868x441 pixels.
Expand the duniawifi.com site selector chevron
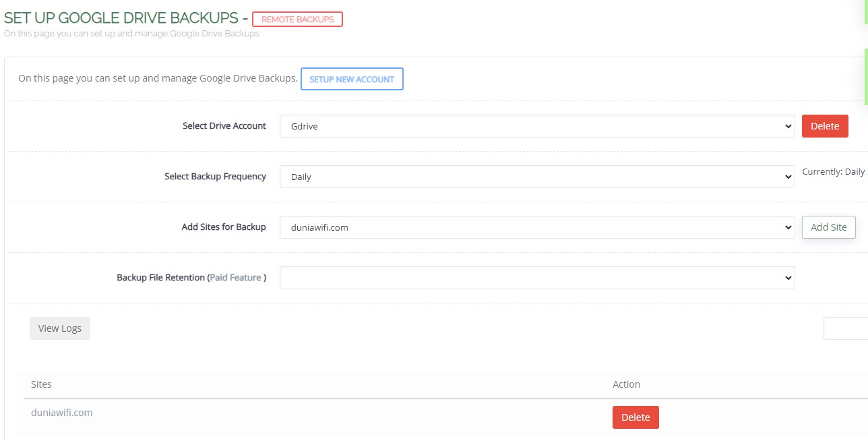(787, 227)
